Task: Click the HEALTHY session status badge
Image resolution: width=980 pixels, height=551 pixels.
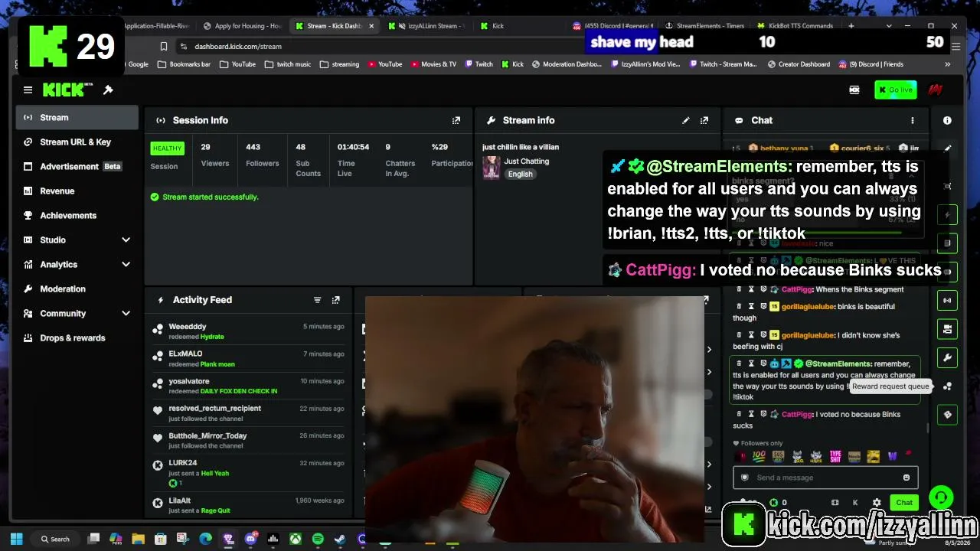Action: pyautogui.click(x=167, y=148)
